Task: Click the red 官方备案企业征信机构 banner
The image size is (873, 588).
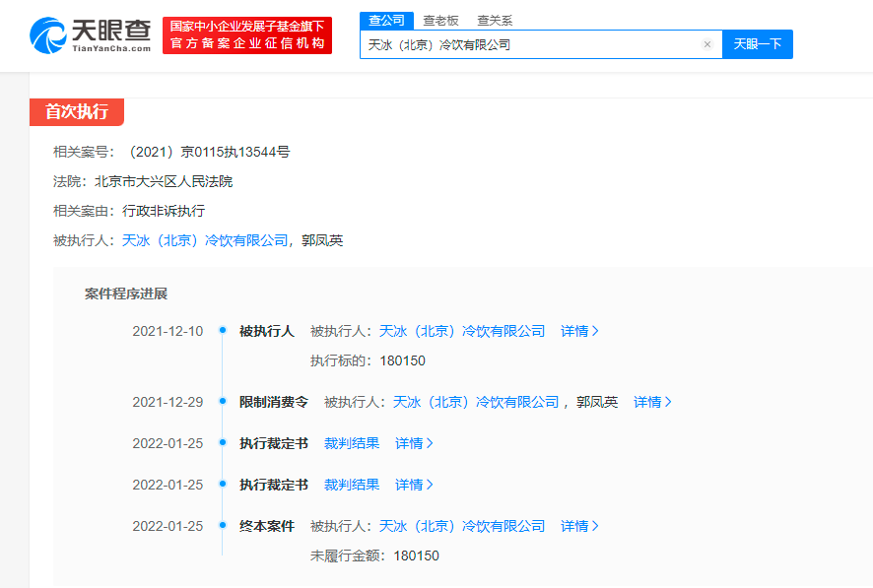Action: (x=247, y=35)
